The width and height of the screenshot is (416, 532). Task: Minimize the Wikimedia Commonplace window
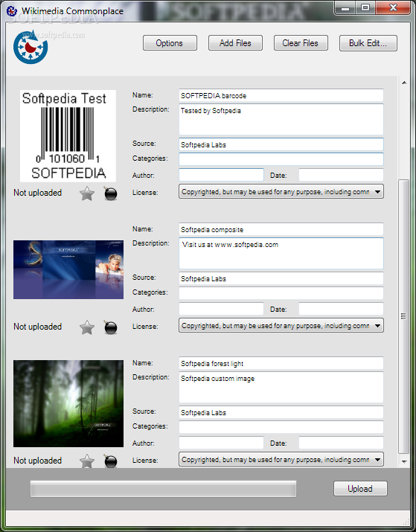tap(346, 8)
